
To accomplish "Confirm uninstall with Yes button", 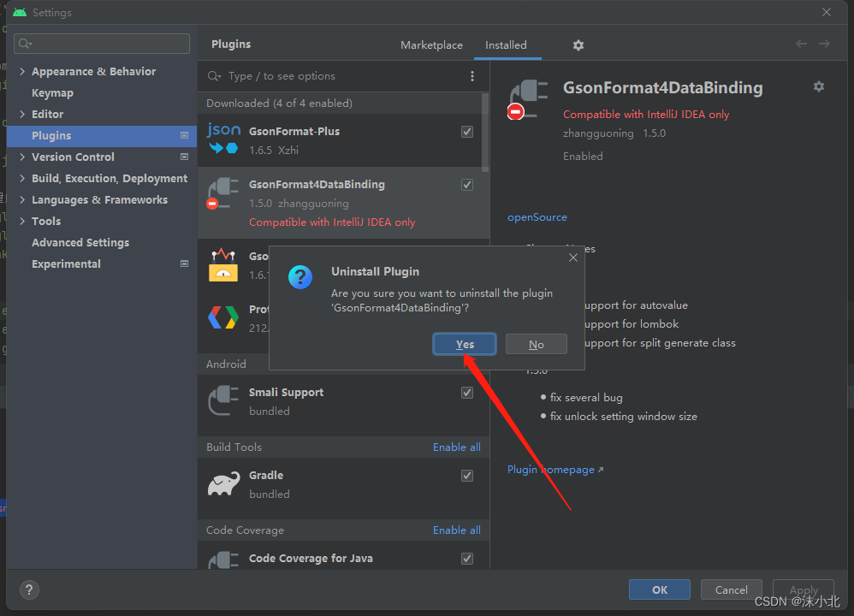I will (465, 344).
